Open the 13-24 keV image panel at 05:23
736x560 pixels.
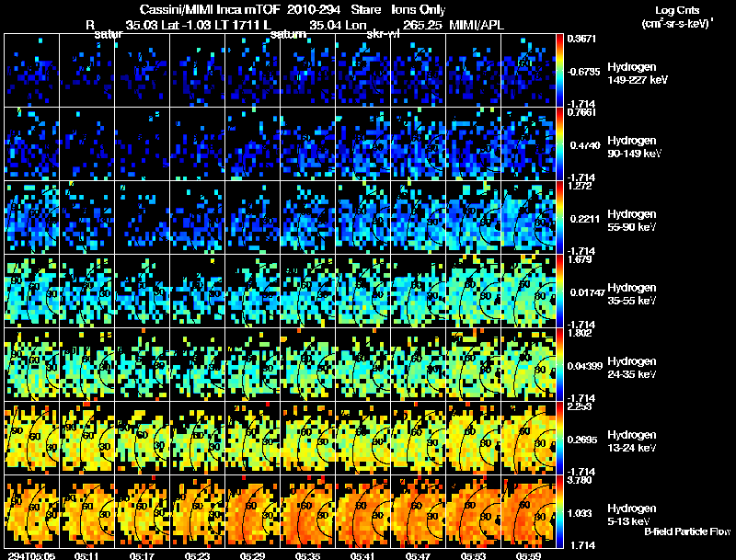(197, 439)
